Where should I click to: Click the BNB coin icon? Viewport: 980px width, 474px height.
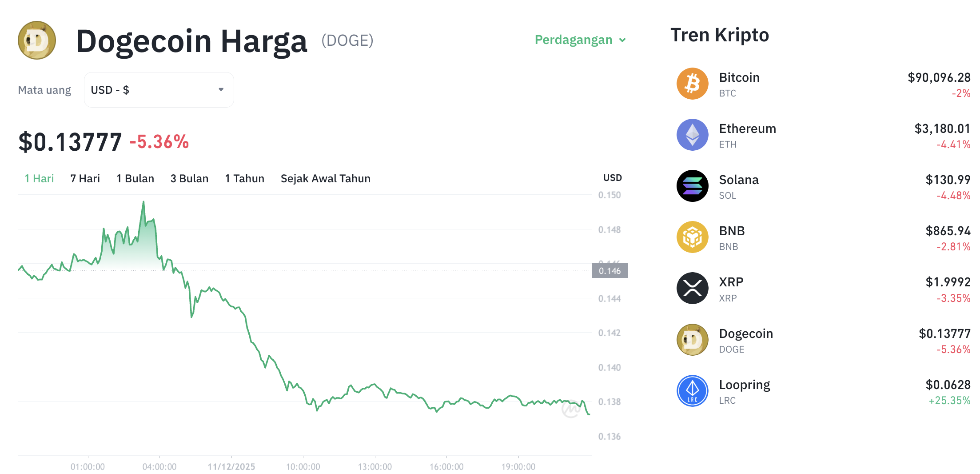pos(692,237)
